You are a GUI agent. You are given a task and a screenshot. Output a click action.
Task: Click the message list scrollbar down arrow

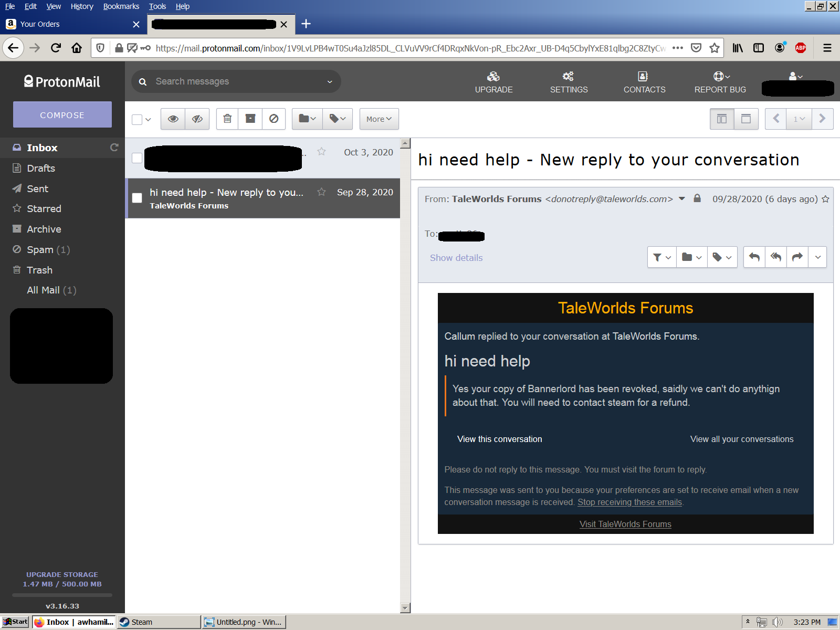405,608
